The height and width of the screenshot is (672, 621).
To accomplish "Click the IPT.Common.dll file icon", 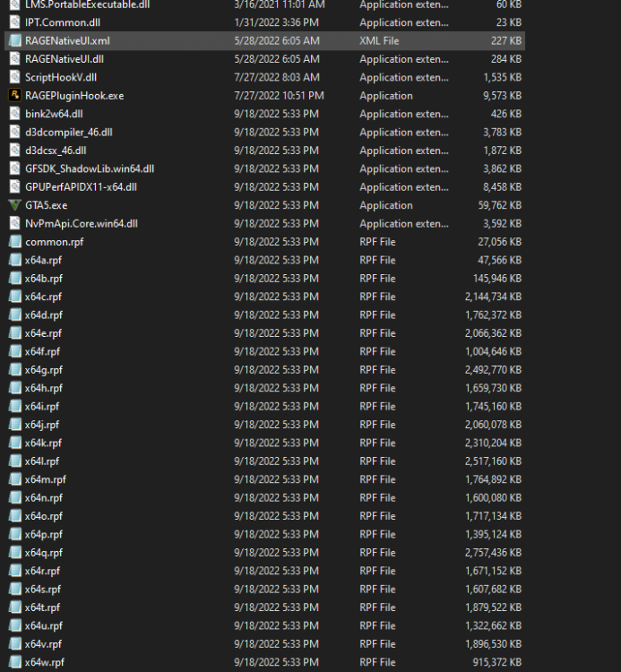I will pos(14,22).
